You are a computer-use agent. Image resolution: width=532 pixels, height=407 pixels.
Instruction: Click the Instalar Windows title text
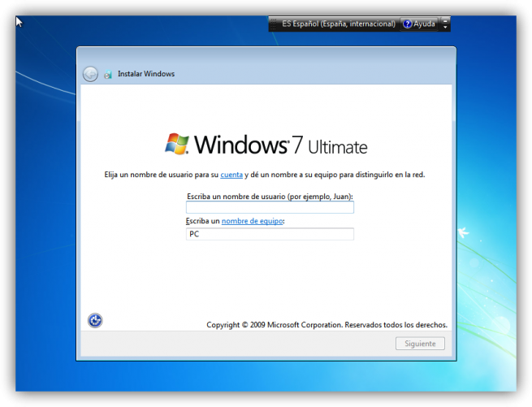[146, 74]
